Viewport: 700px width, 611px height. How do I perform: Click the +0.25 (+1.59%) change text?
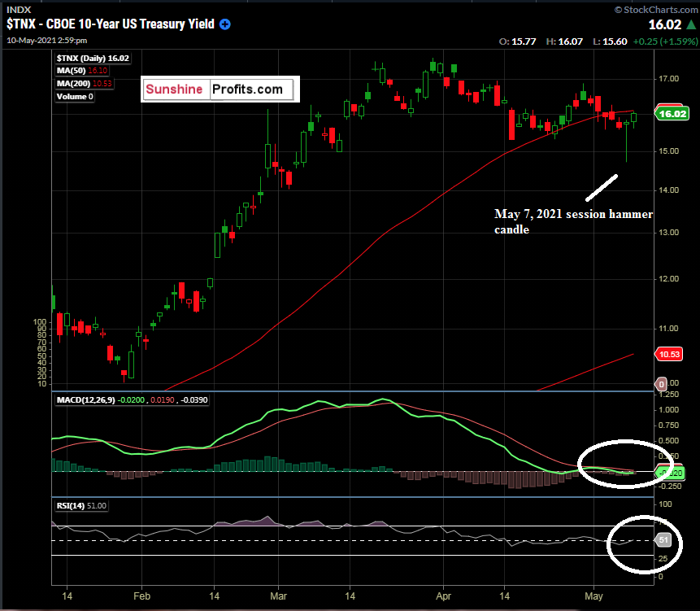[x=665, y=41]
